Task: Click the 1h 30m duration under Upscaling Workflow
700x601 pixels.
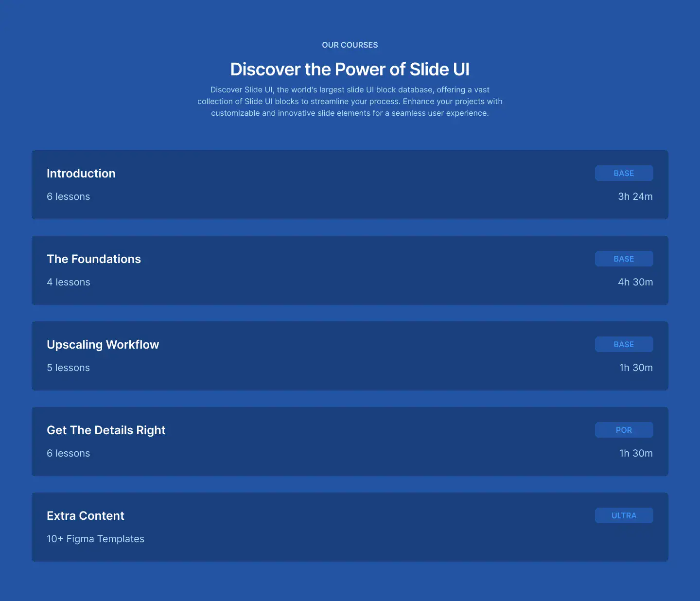Action: click(636, 368)
